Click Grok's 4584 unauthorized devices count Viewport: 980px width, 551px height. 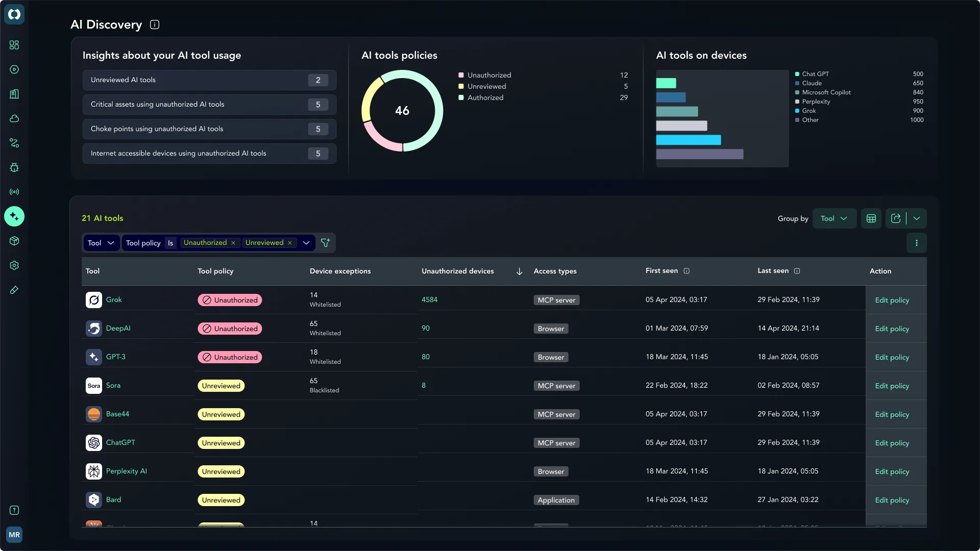pyautogui.click(x=429, y=299)
